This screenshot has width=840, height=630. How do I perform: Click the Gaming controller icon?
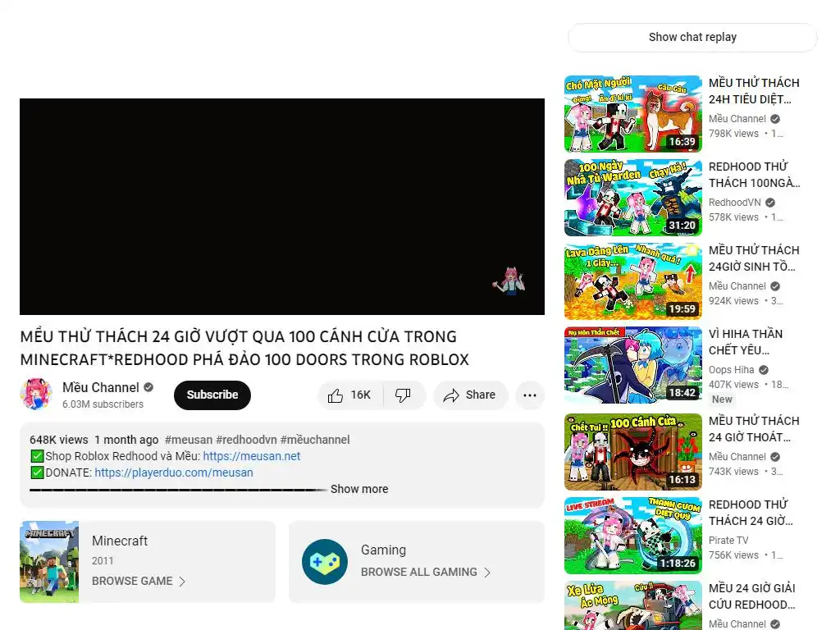[x=325, y=561]
